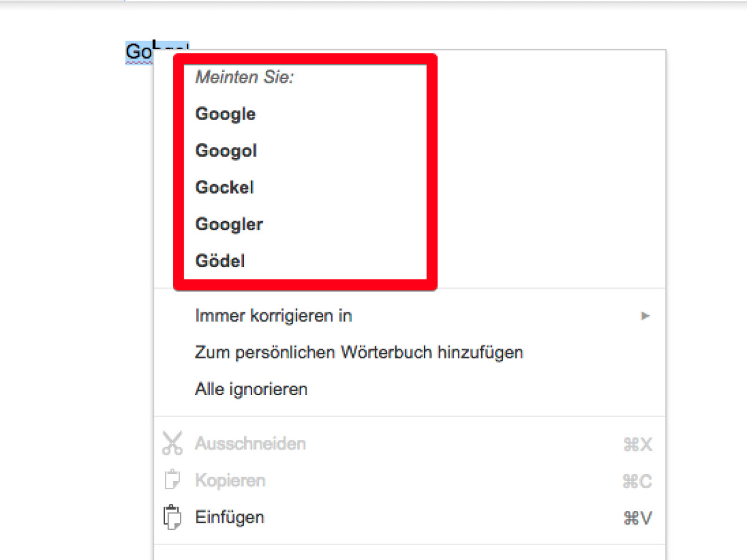Image resolution: width=747 pixels, height=560 pixels.
Task: Select the suggestion Googler
Action: tap(229, 225)
